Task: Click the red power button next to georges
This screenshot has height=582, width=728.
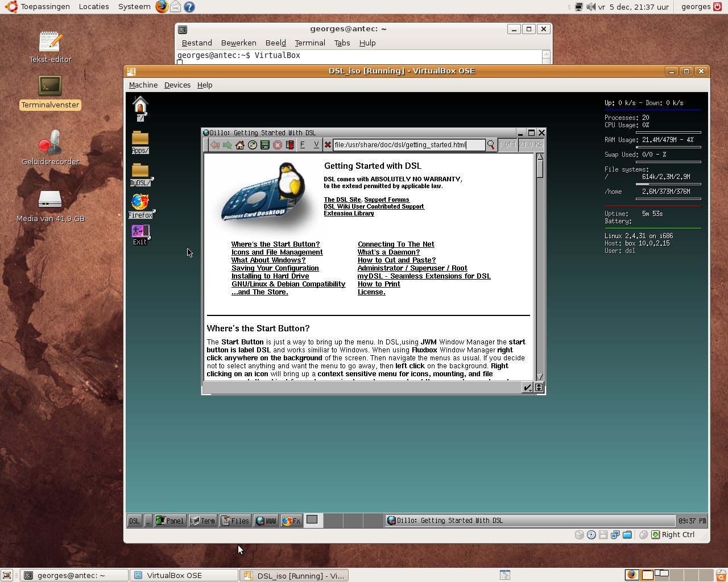Action: pos(718,7)
